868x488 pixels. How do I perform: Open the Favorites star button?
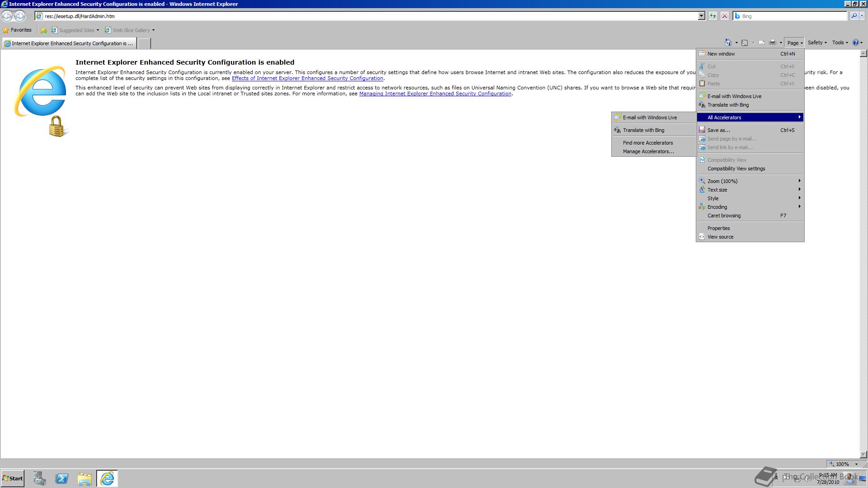click(x=17, y=30)
